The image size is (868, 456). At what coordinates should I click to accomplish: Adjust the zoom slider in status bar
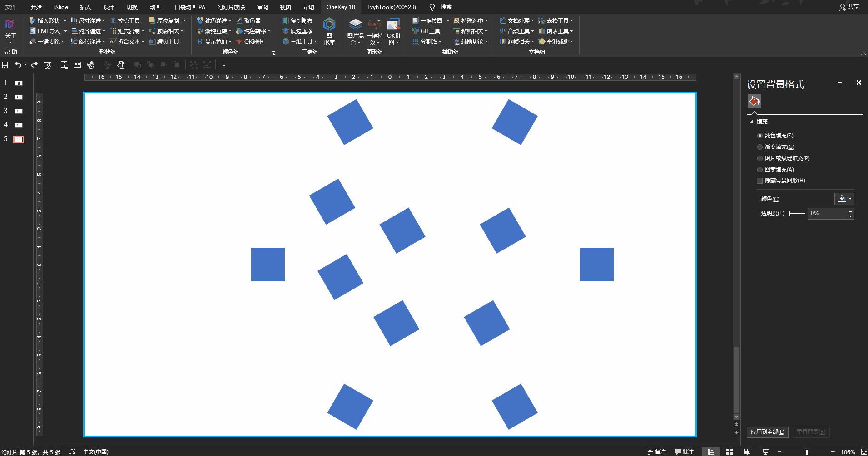pyautogui.click(x=807, y=452)
